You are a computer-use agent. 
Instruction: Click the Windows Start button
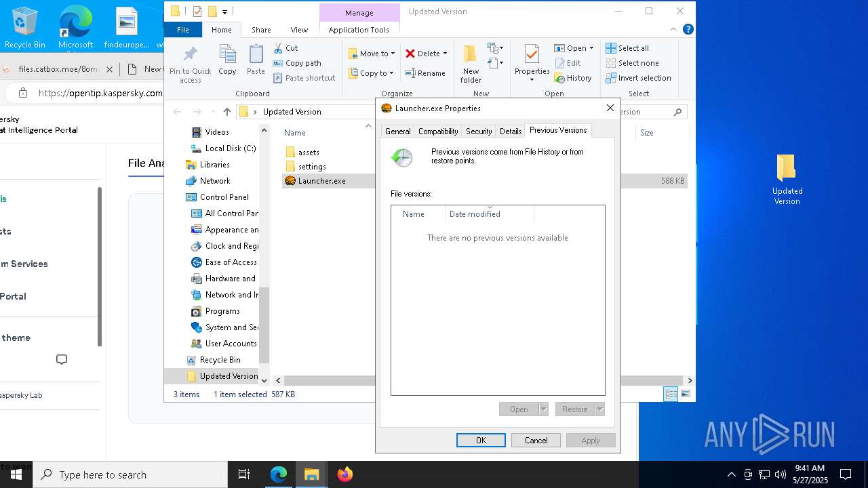pos(16,474)
